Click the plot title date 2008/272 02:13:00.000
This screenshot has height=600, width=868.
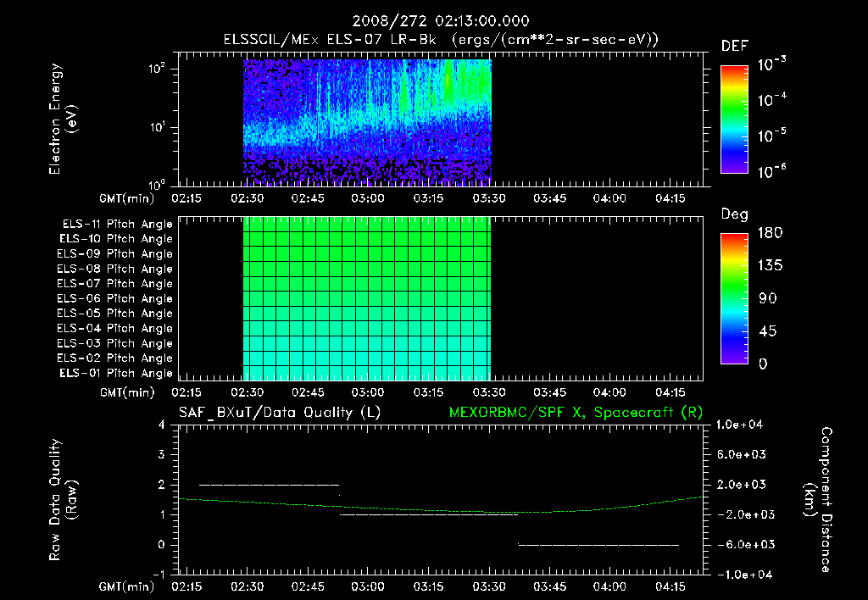click(x=441, y=21)
